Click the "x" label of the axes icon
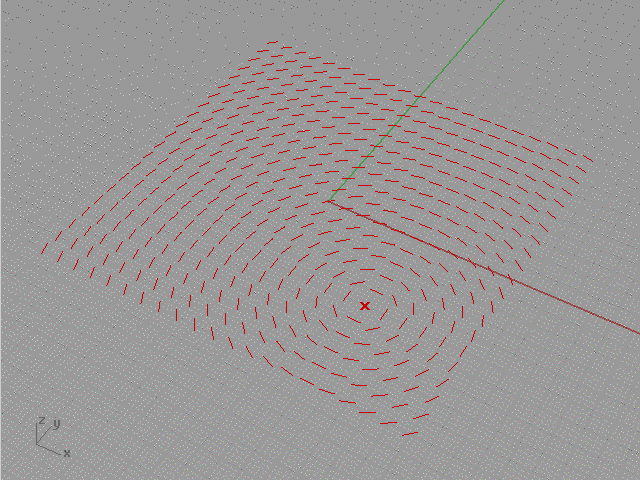This screenshot has width=640, height=480. coord(67,453)
